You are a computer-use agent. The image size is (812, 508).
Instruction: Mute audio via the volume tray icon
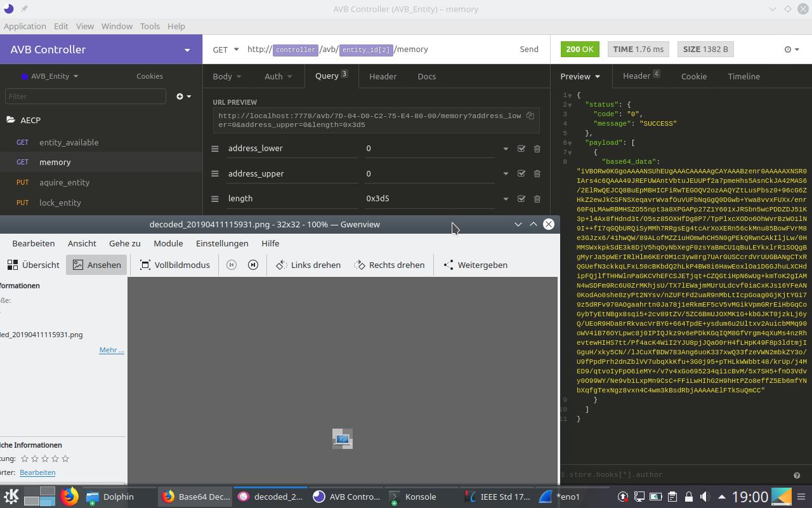(x=704, y=497)
